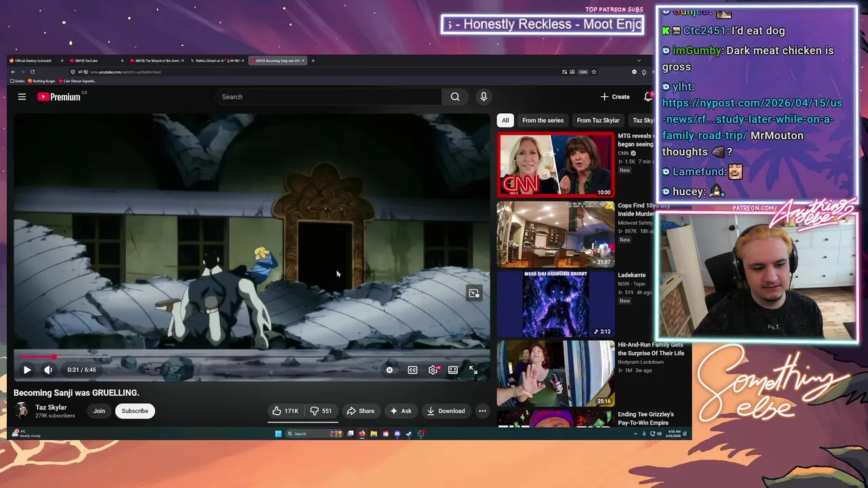Select the From the series chip
Image resolution: width=868 pixels, height=488 pixels.
click(x=542, y=120)
